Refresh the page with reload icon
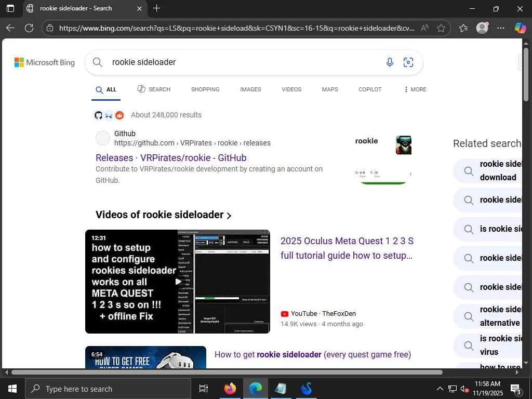Screen dimensions: 532x399 [x=29, y=28]
